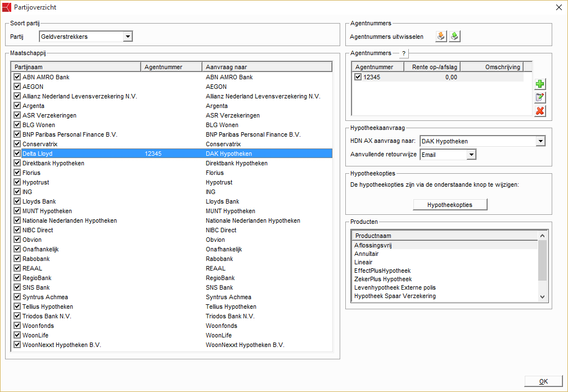
Task: Select the REAAL row
Action: (172, 268)
